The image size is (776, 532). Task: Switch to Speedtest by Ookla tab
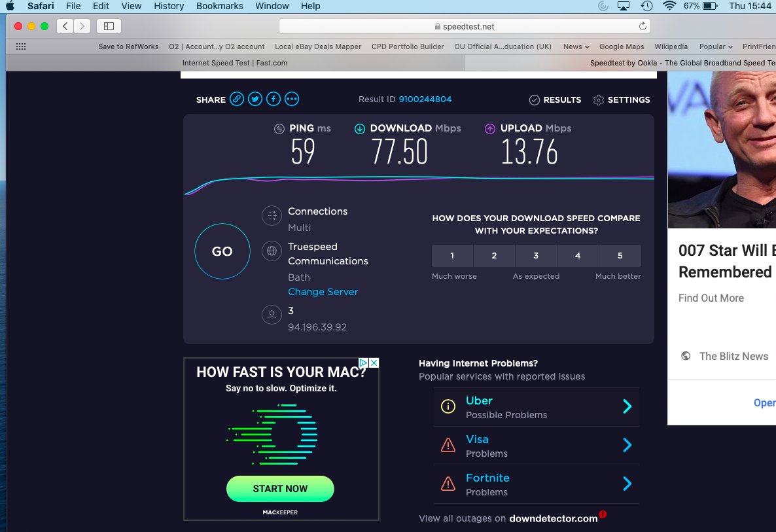tap(620, 63)
